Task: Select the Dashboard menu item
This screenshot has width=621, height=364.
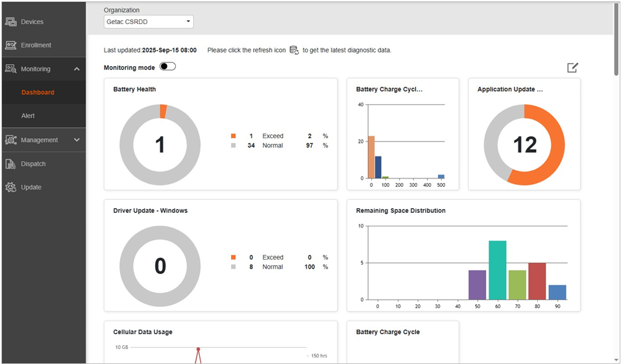Action: (x=38, y=92)
